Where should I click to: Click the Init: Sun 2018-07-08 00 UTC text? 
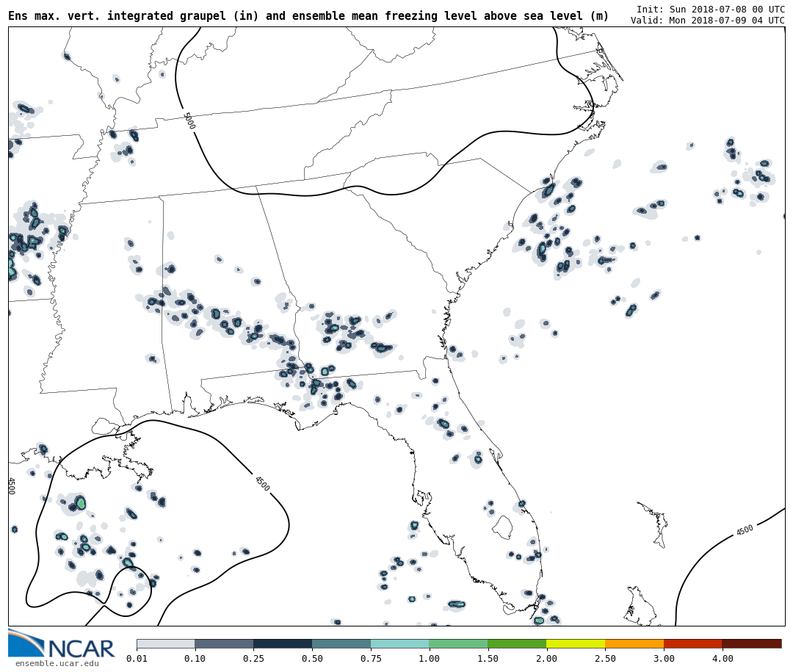[710, 9]
